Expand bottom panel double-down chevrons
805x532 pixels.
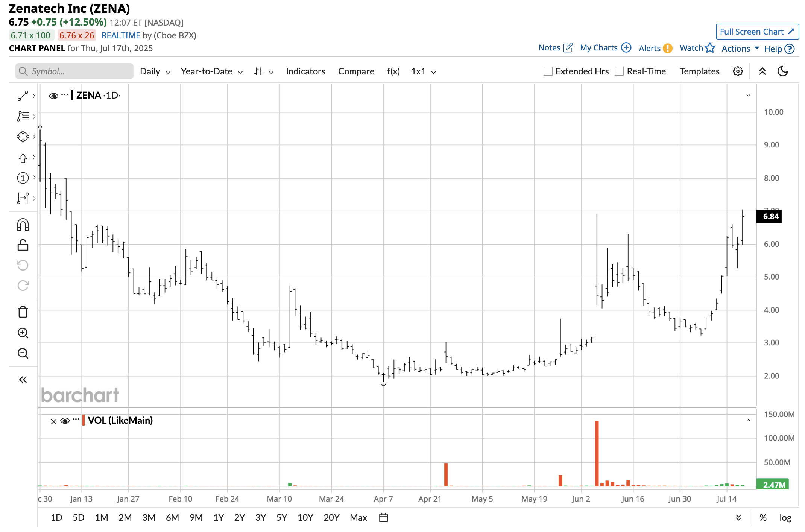click(738, 518)
